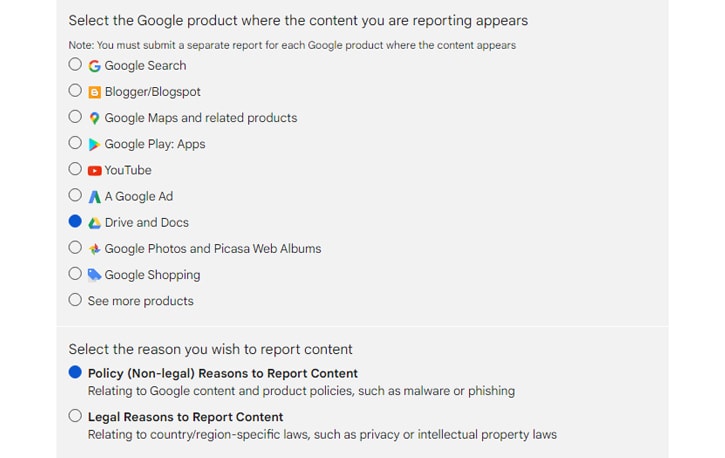Click the Google Drive triangle icon
The image size is (725, 458).
coord(94,223)
